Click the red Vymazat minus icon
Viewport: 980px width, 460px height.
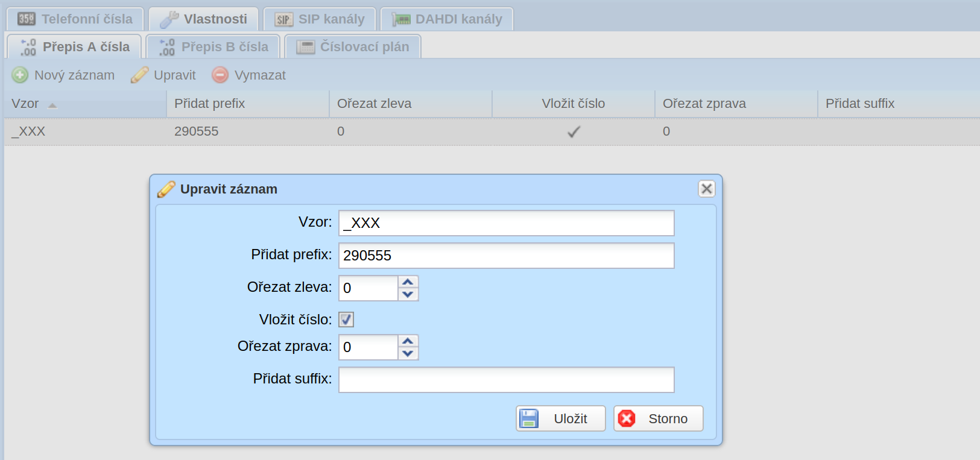[x=220, y=75]
